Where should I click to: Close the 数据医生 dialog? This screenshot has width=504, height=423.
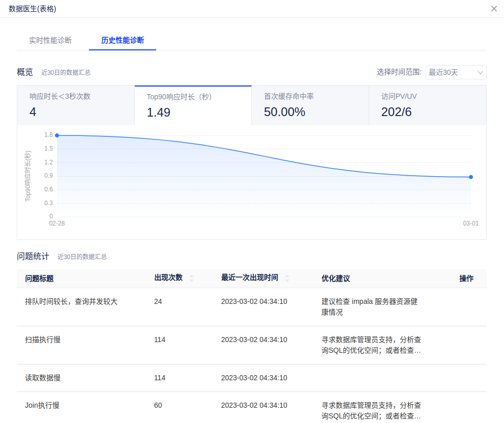[494, 9]
